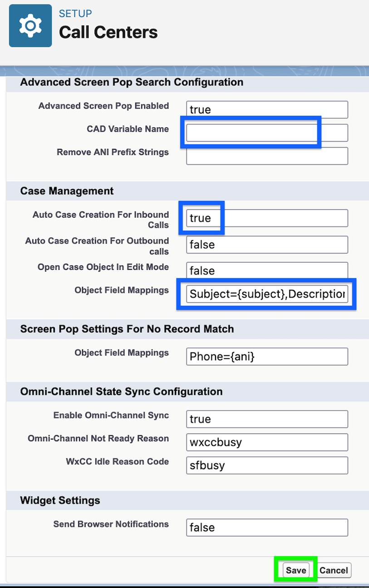Click Auto Case Creation For Outbound calls field
The image size is (369, 588).
pos(267,245)
